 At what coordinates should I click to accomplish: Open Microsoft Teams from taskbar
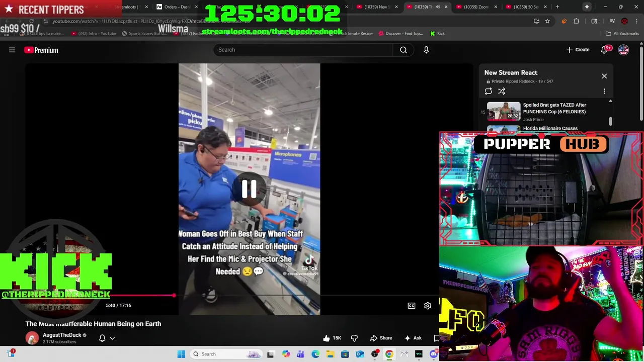point(300,354)
